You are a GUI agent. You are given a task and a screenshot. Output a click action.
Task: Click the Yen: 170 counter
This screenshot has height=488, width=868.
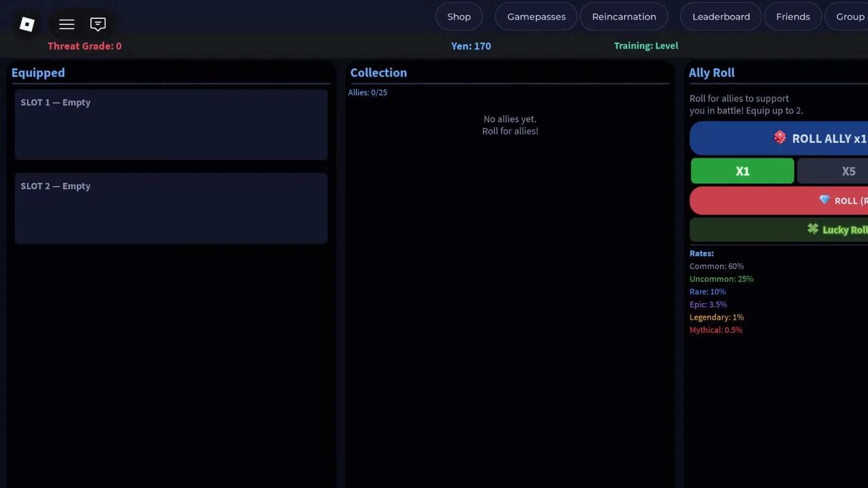pyautogui.click(x=471, y=46)
